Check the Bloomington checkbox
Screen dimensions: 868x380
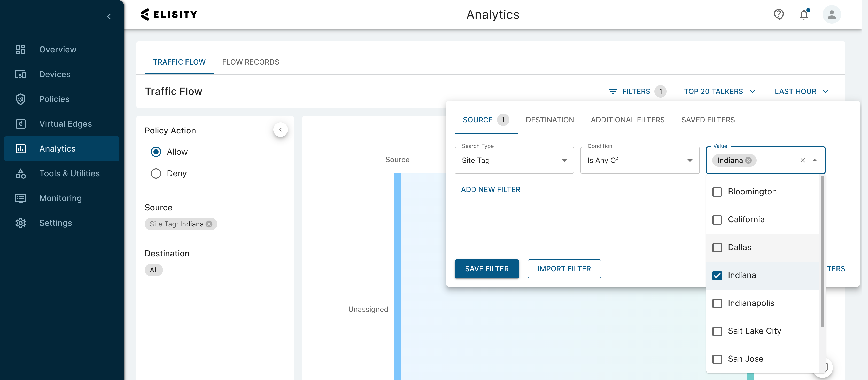717,192
